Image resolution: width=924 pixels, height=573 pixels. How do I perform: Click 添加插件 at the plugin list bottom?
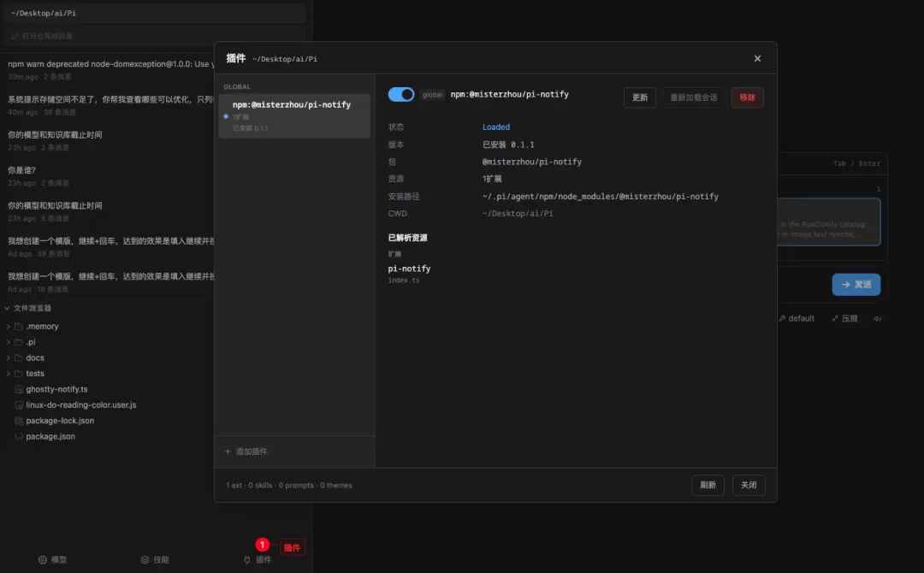(246, 452)
